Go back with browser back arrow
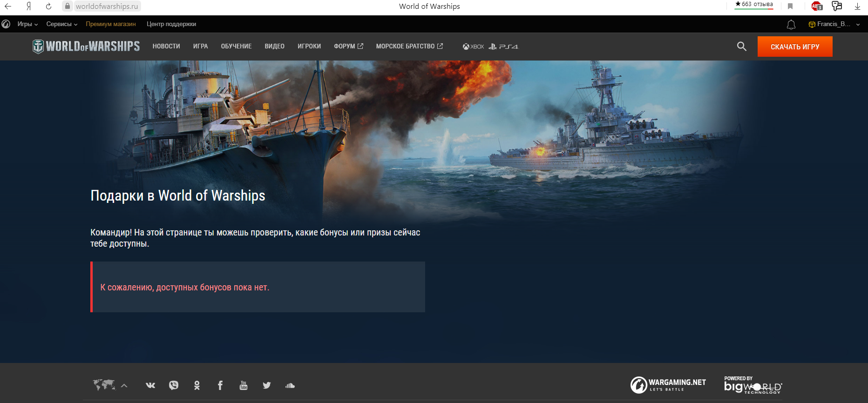The width and height of the screenshot is (868, 403). (7, 6)
